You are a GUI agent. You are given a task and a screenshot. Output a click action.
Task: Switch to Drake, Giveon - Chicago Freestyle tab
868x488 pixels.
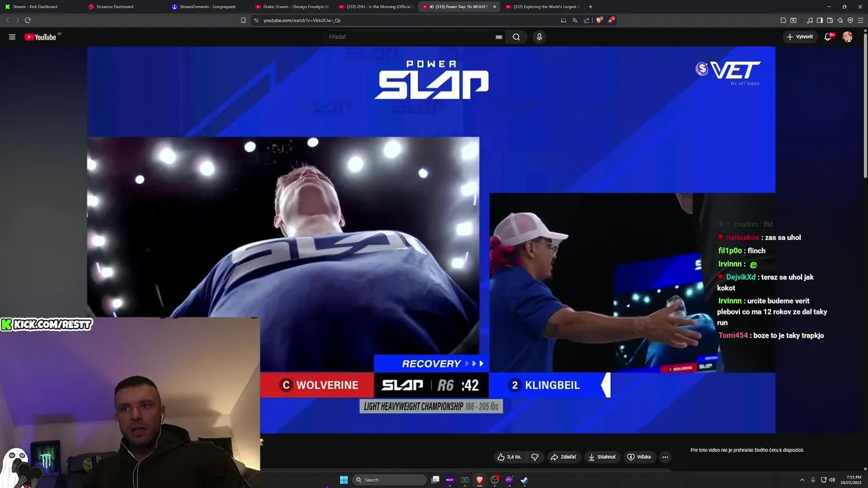pos(292,7)
